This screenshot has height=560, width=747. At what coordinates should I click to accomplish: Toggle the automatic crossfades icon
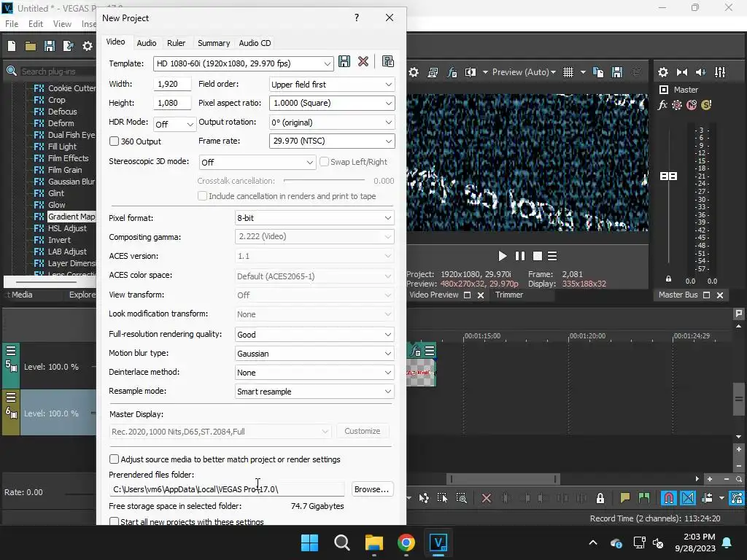(688, 499)
